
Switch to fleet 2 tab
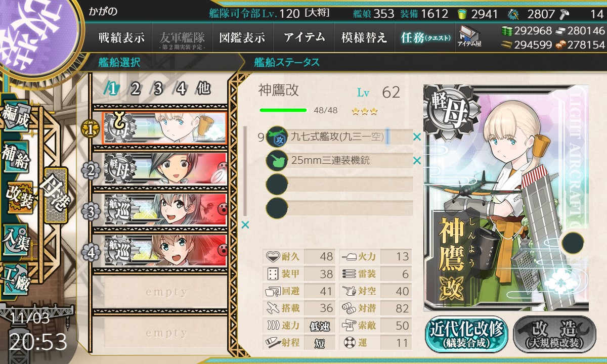[135, 89]
